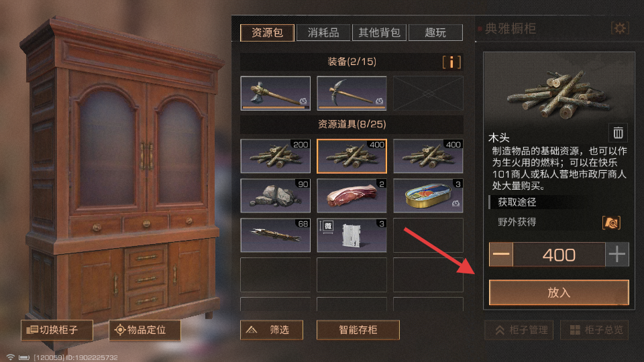Select the stone pile with 90 count
This screenshot has height=362, width=644.
tap(275, 195)
